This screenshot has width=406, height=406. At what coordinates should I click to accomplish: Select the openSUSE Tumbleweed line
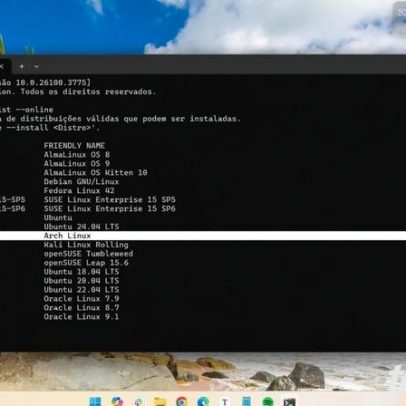pyautogui.click(x=88, y=254)
